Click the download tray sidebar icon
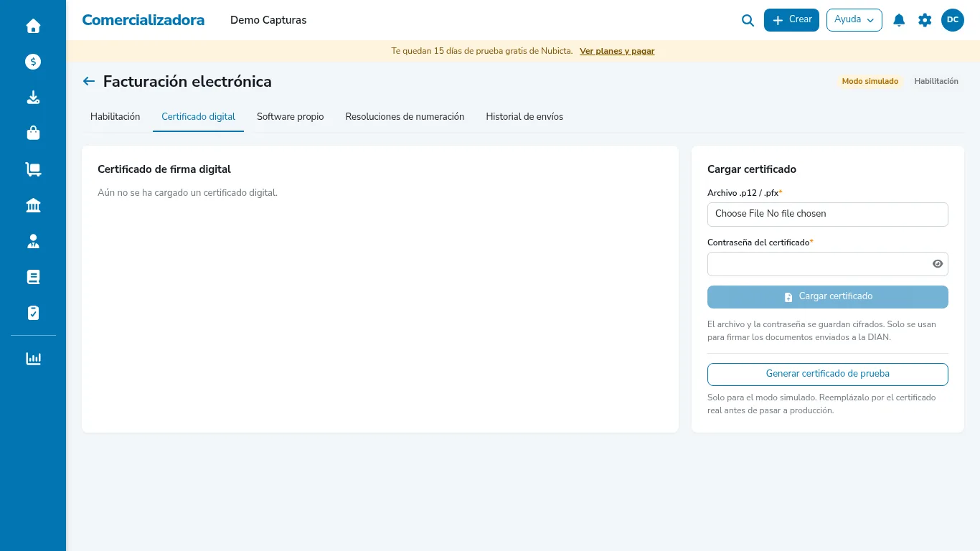The width and height of the screenshot is (980, 551). [33, 98]
